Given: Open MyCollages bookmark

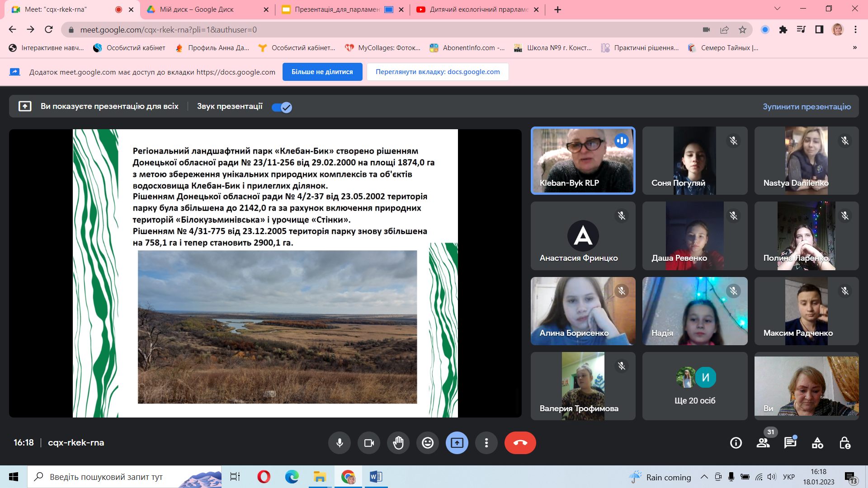Looking at the screenshot, I should coord(382,48).
